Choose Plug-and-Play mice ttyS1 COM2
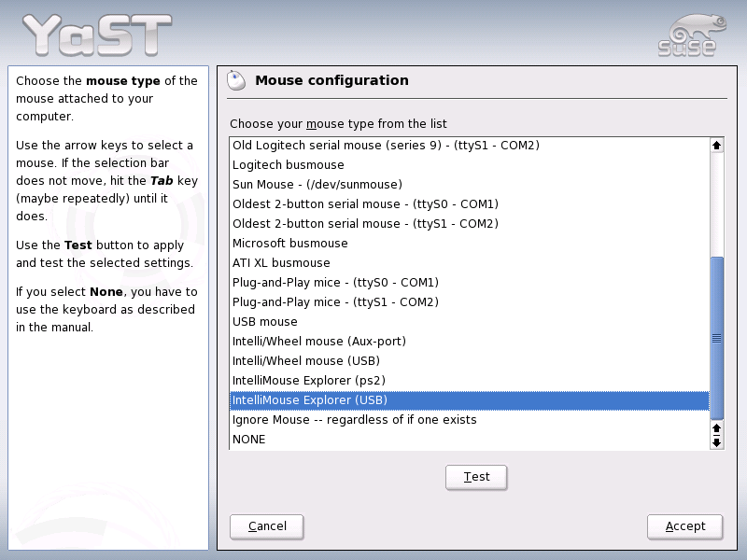This screenshot has width=747, height=560. [470, 301]
